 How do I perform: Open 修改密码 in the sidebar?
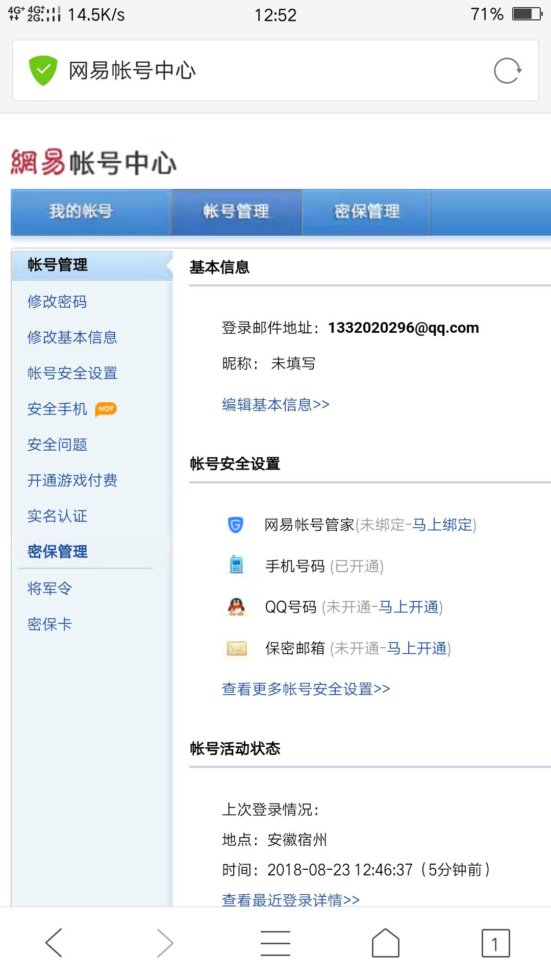coord(57,302)
